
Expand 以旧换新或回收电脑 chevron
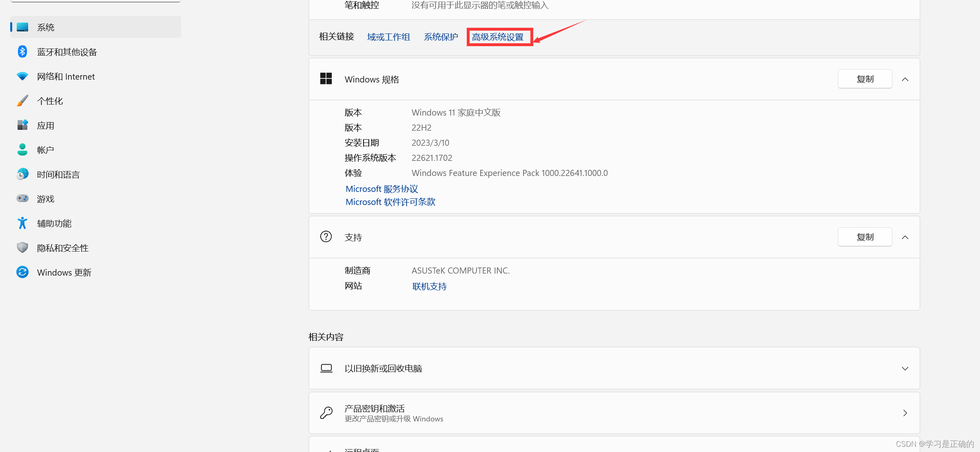click(905, 368)
